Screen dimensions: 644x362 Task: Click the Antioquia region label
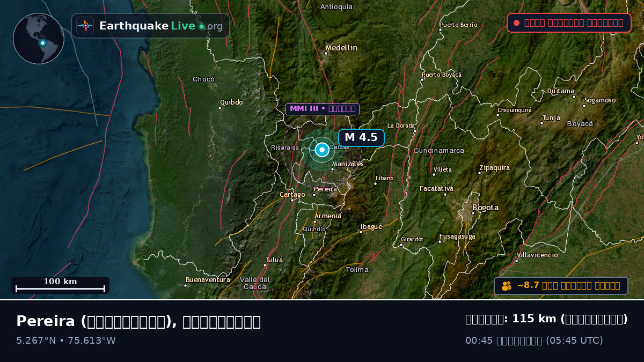click(336, 7)
